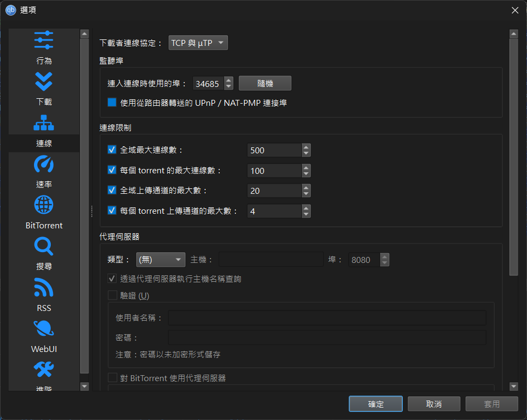This screenshot has width=527, height=420.
Task: Decrease per-torrent max connections 100
Action: (x=306, y=174)
